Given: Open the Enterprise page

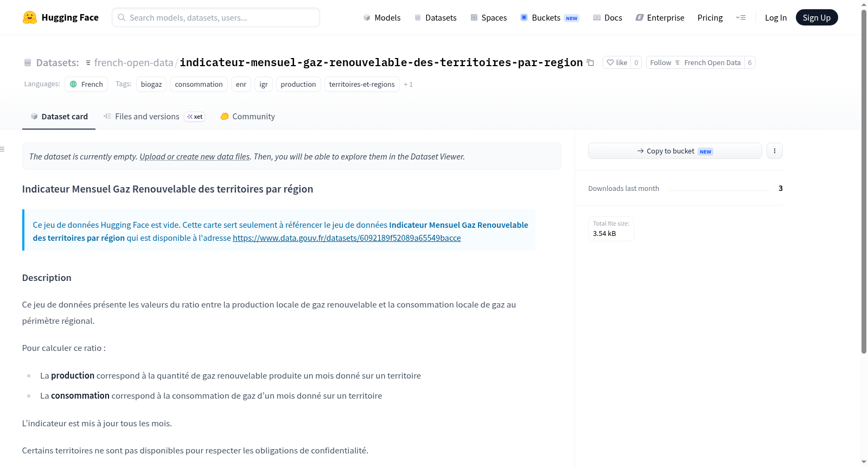Looking at the screenshot, I should click(660, 17).
